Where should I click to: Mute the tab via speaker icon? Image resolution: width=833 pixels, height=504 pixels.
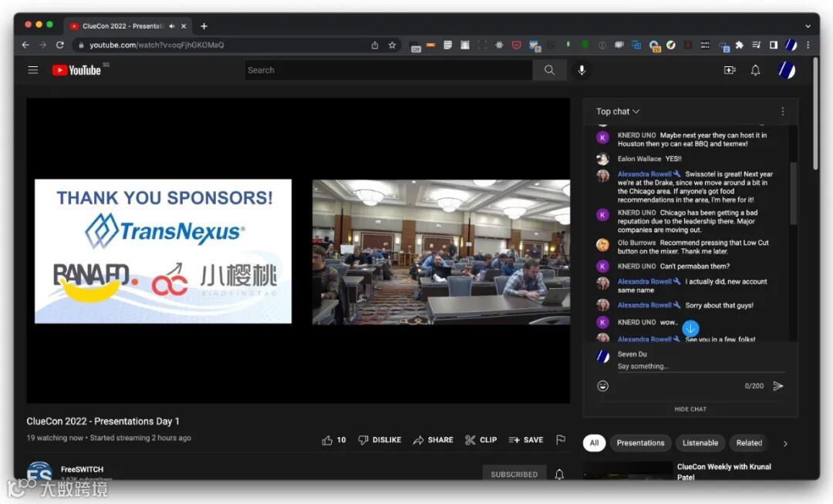pyautogui.click(x=171, y=26)
